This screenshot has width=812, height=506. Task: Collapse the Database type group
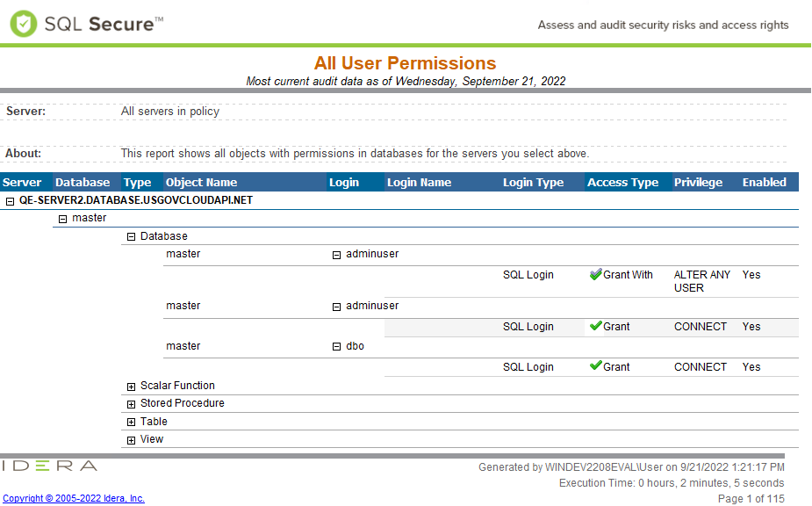[x=132, y=236]
